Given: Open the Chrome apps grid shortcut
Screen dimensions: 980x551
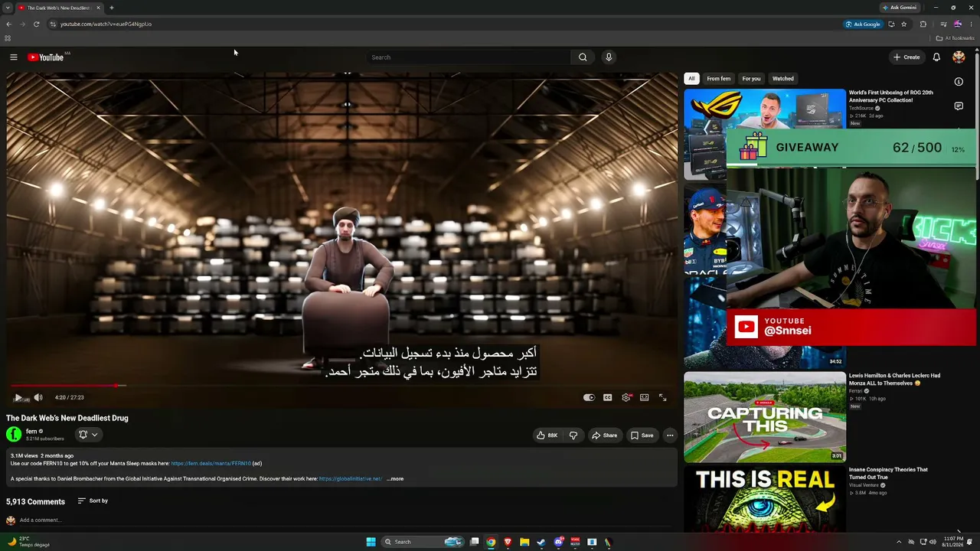Looking at the screenshot, I should pos(8,38).
